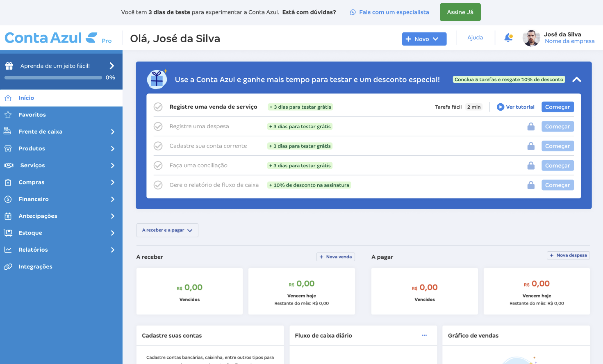This screenshot has width=603, height=364.
Task: Open Relatórios in the sidebar
Action: [x=61, y=250]
